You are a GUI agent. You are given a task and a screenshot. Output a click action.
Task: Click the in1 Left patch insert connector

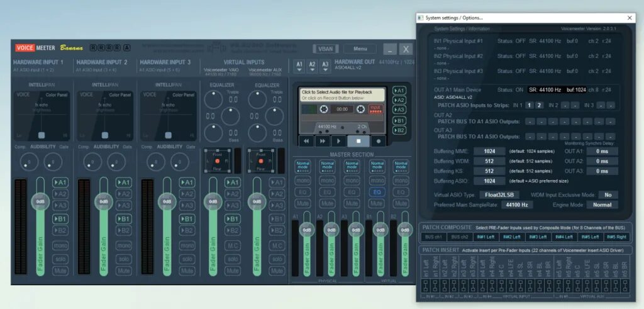[x=425, y=284]
